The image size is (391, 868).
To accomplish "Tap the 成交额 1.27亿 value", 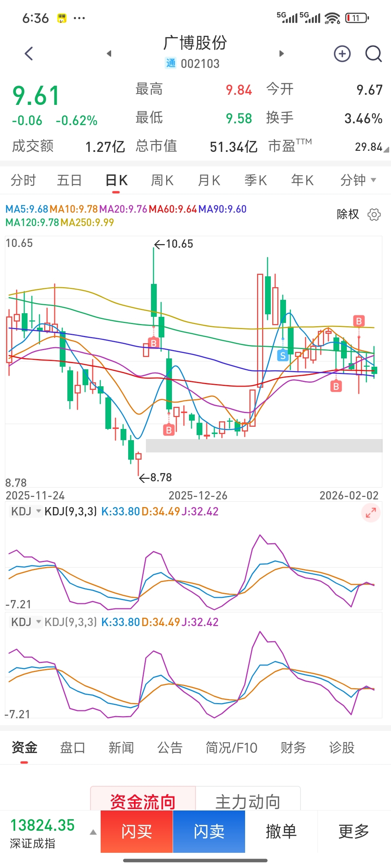I will [x=105, y=147].
